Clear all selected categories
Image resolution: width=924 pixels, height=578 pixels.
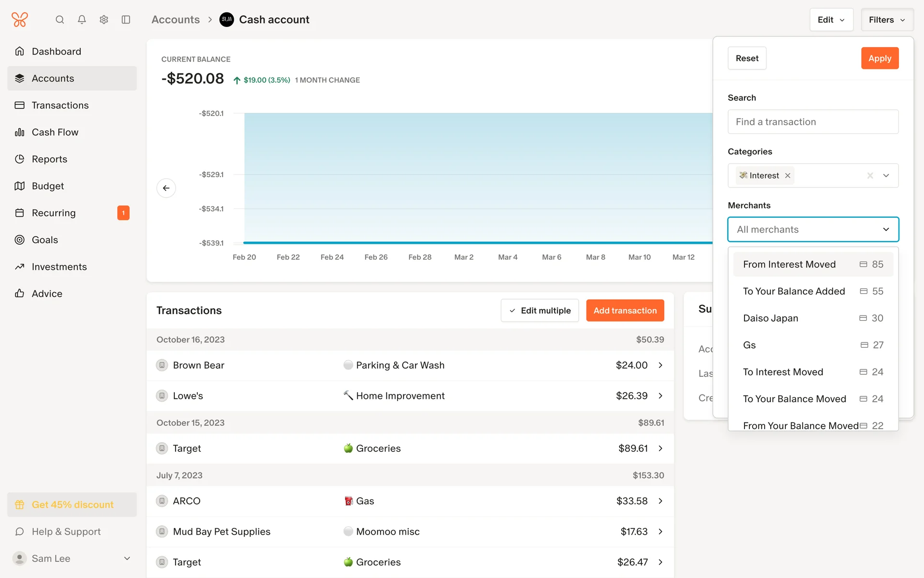pyautogui.click(x=870, y=176)
